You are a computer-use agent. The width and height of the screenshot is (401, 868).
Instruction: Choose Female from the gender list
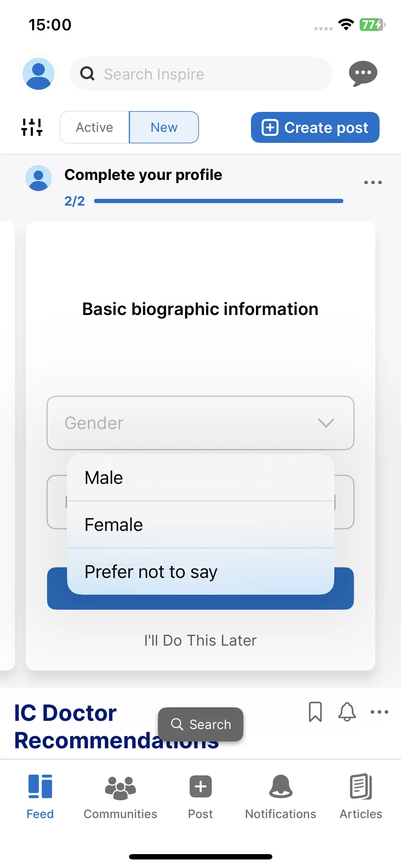coord(201,525)
